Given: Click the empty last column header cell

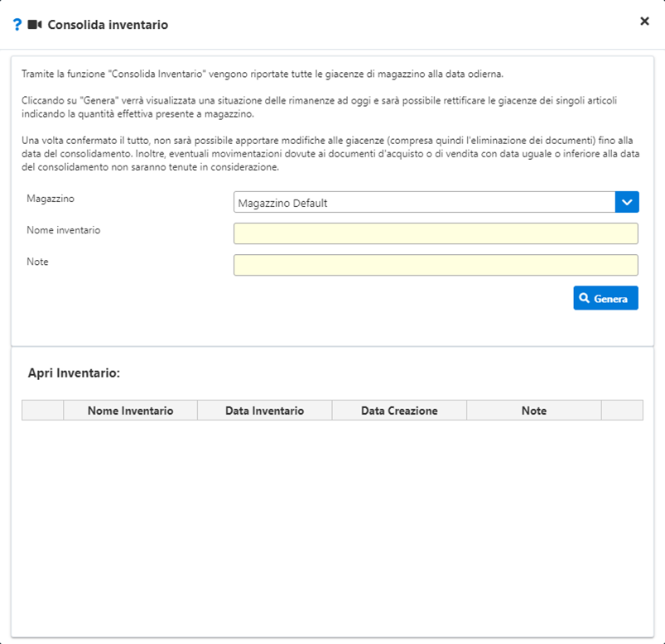Looking at the screenshot, I should pyautogui.click(x=622, y=411).
